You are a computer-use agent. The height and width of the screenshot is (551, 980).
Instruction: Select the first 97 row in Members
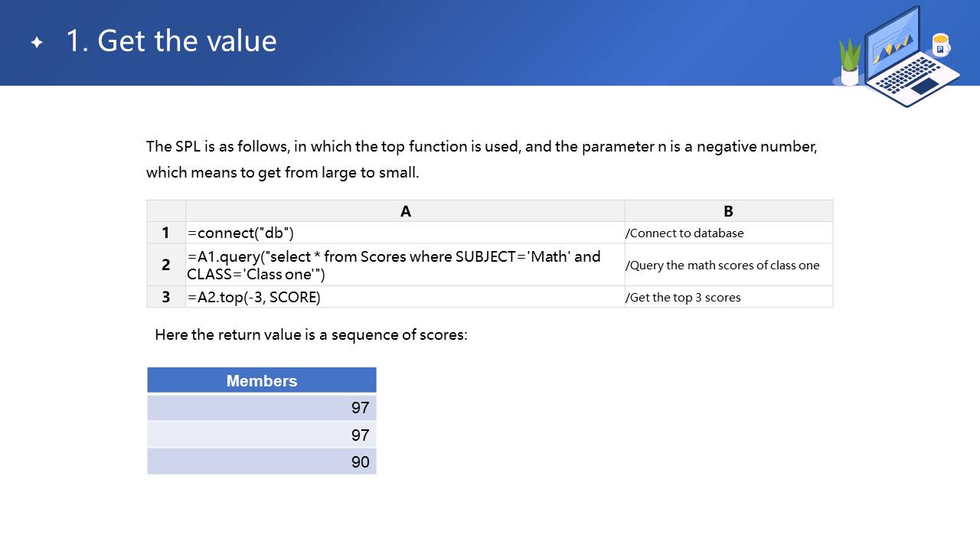[262, 408]
